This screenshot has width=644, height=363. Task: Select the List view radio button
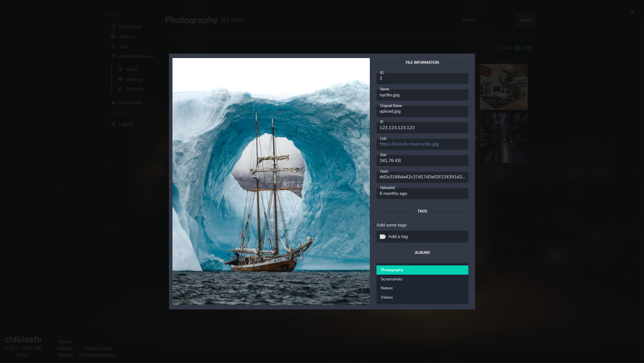pos(498,48)
